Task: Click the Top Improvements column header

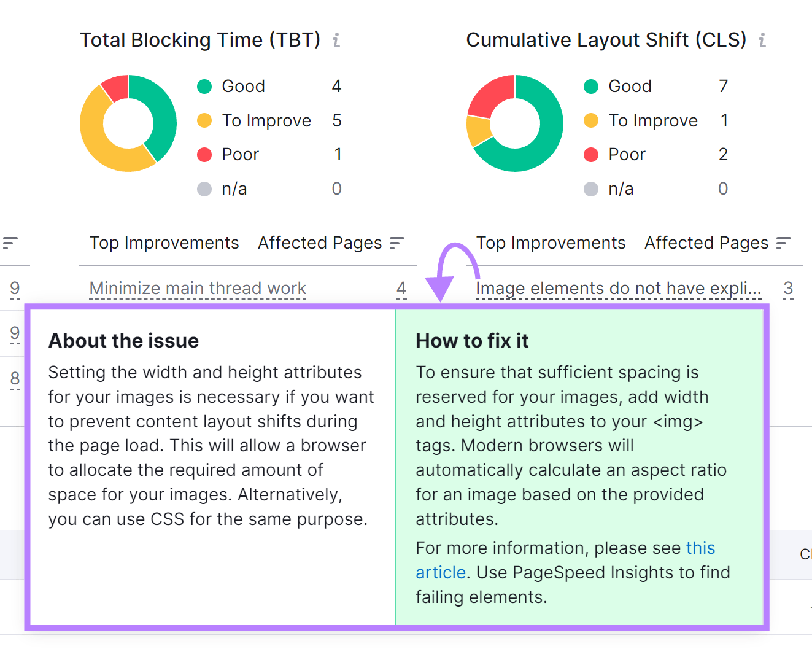Action: (x=164, y=243)
